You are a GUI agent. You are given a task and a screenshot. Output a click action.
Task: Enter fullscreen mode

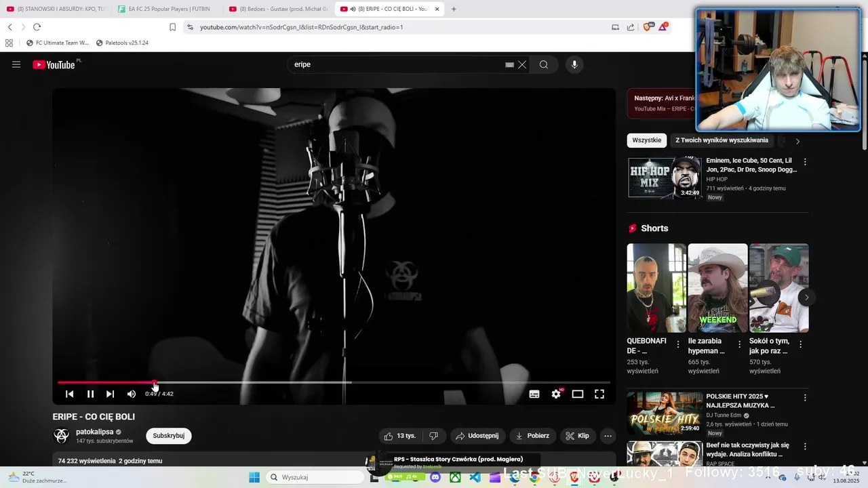pyautogui.click(x=599, y=394)
